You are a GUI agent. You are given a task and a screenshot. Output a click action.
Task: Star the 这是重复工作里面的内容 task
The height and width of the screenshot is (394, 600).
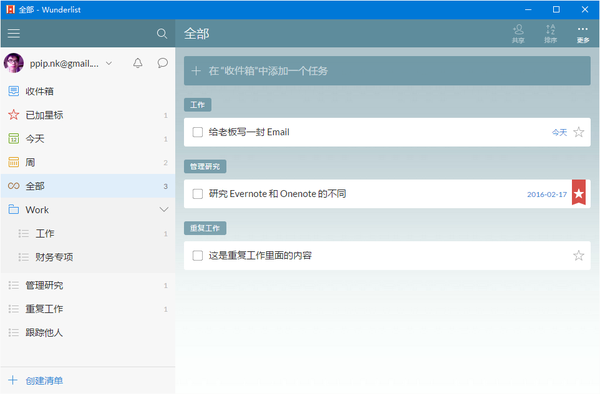click(x=579, y=256)
